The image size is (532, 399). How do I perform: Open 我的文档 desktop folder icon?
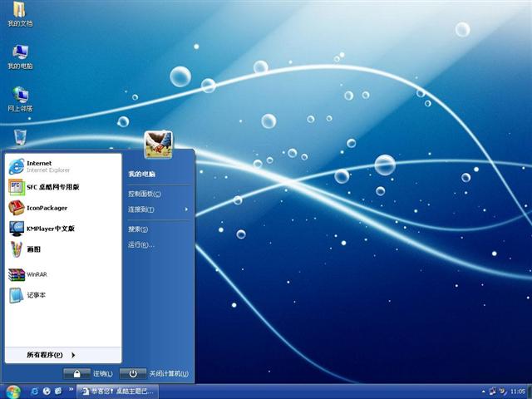click(19, 12)
